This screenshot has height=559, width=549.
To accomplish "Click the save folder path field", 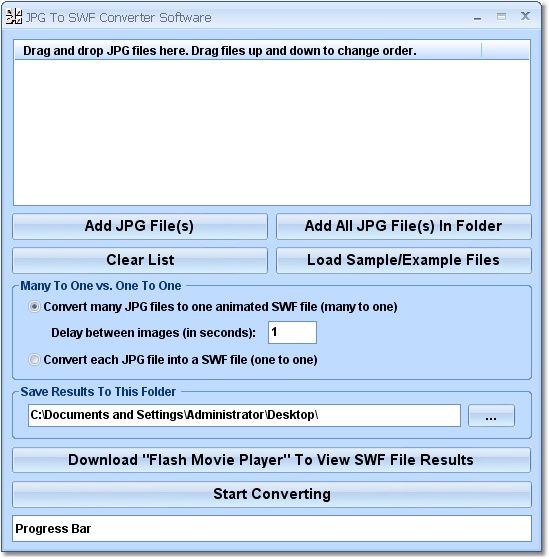I will [244, 415].
